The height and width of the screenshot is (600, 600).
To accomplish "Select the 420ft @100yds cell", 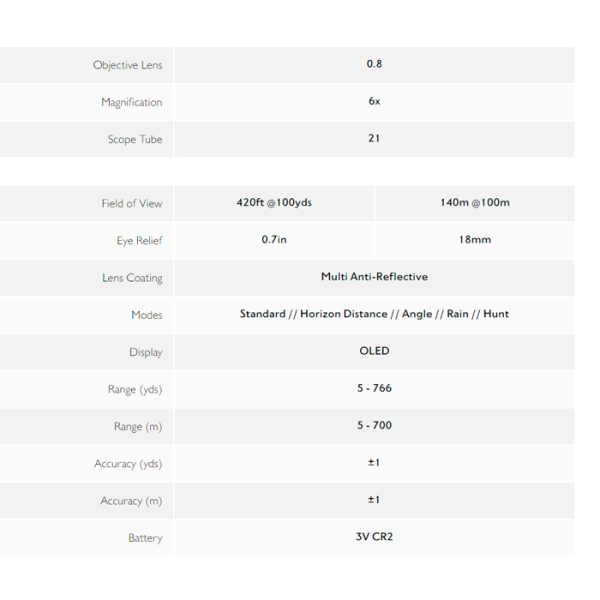I will 274,202.
